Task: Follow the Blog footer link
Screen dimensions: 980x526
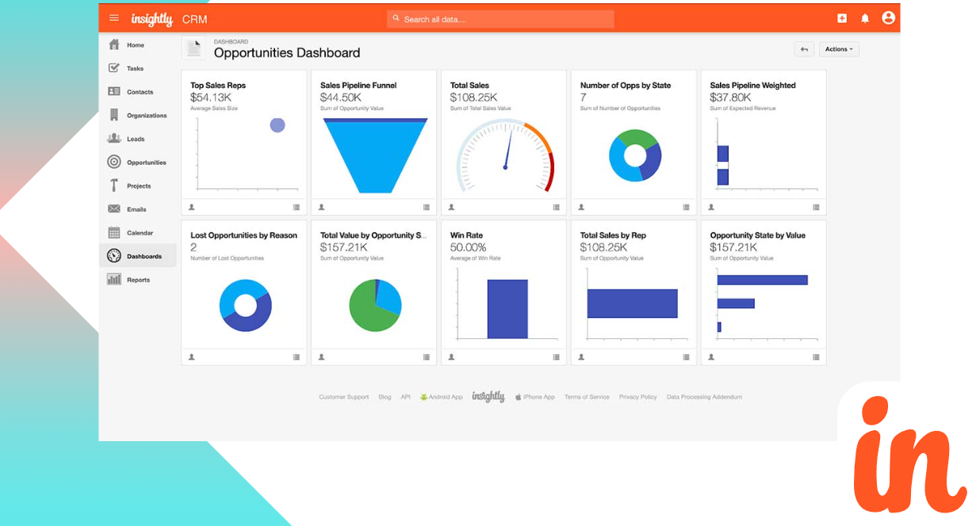Action: [x=385, y=397]
